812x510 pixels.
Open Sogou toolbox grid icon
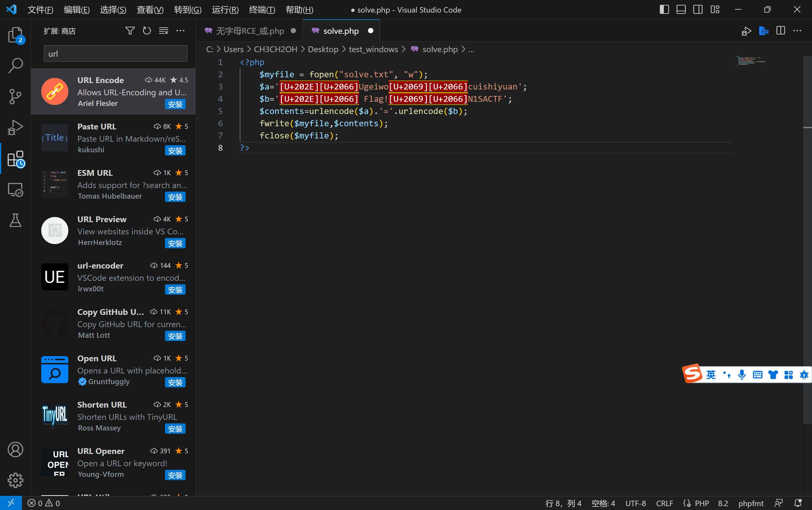788,375
